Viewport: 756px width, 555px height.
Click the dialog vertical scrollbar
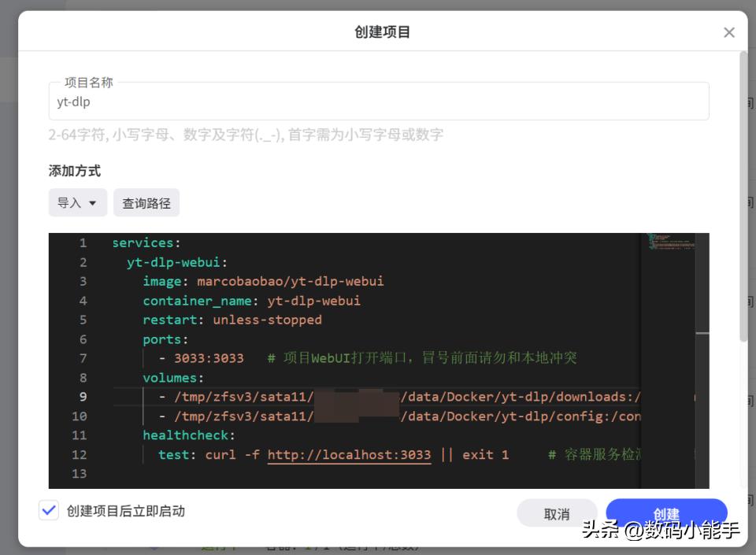pyautogui.click(x=743, y=196)
